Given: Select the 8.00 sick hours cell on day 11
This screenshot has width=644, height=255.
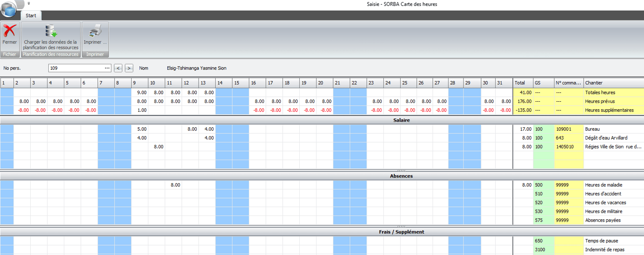Looking at the screenshot, I should pyautogui.click(x=173, y=185).
